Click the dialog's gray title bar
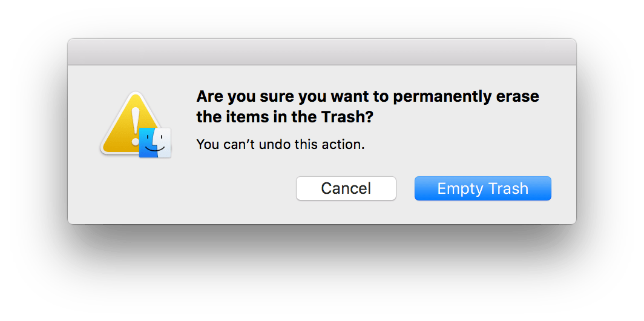The height and width of the screenshot is (321, 644). point(321,52)
